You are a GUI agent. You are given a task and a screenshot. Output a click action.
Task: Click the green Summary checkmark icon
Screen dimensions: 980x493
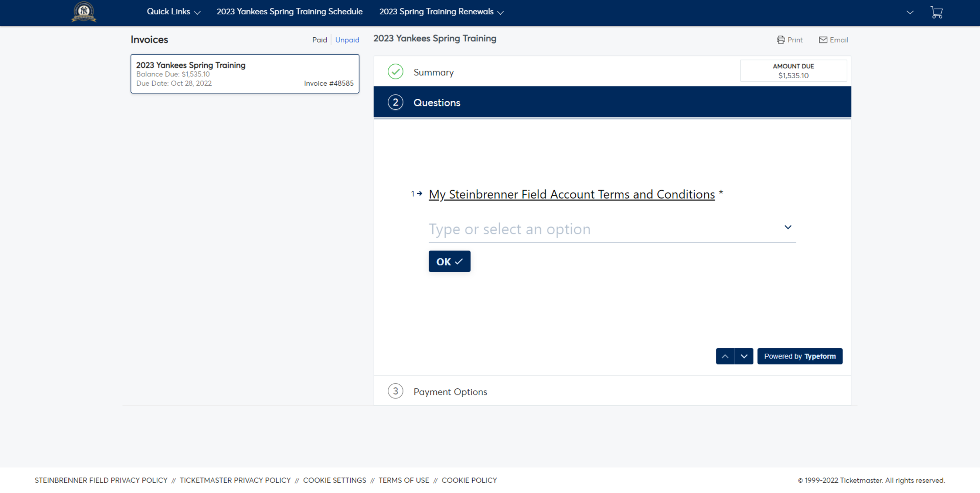pos(395,71)
